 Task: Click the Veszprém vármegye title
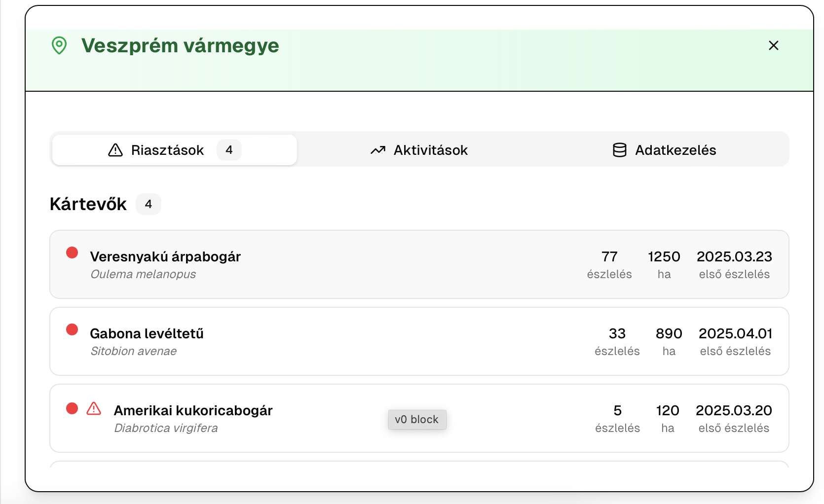[x=180, y=45]
